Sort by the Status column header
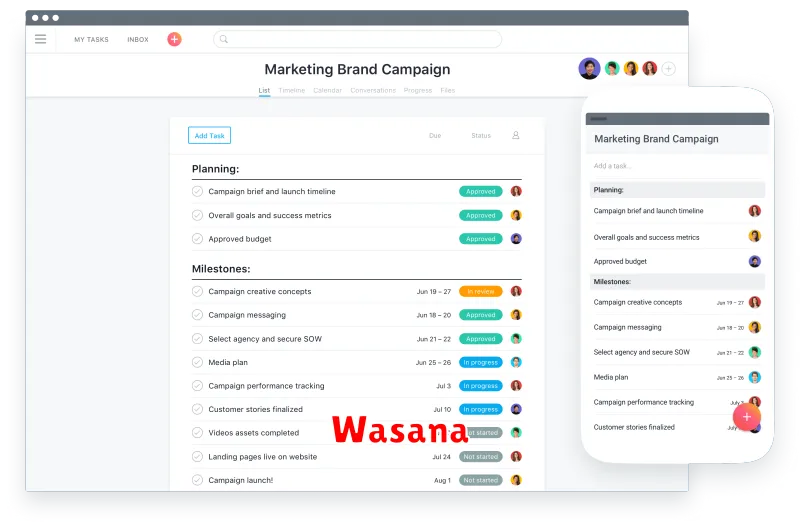 pos(481,136)
